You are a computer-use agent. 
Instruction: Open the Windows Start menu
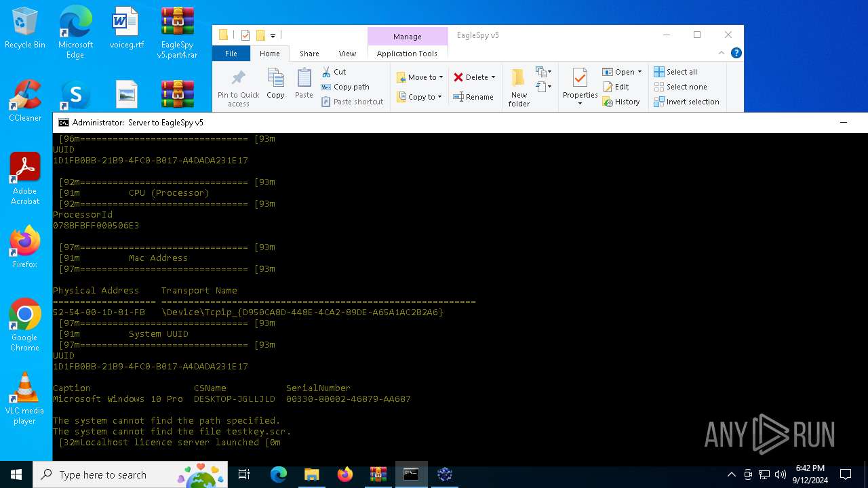pos(16,474)
